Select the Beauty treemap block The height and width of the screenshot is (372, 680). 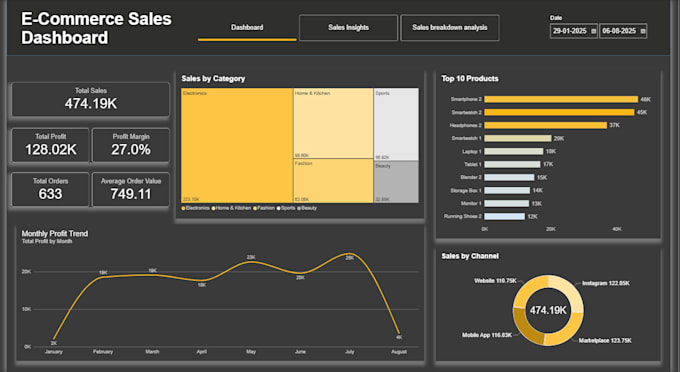point(396,182)
